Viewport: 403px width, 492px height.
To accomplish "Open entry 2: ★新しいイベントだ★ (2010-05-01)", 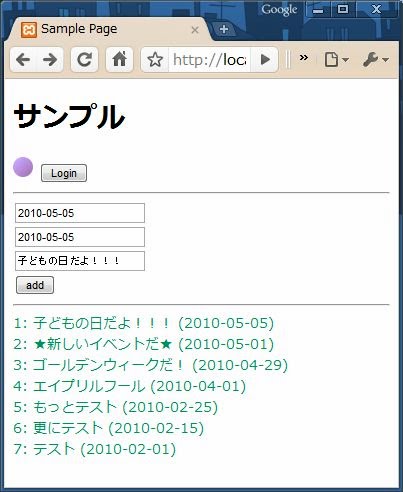I will pyautogui.click(x=144, y=344).
